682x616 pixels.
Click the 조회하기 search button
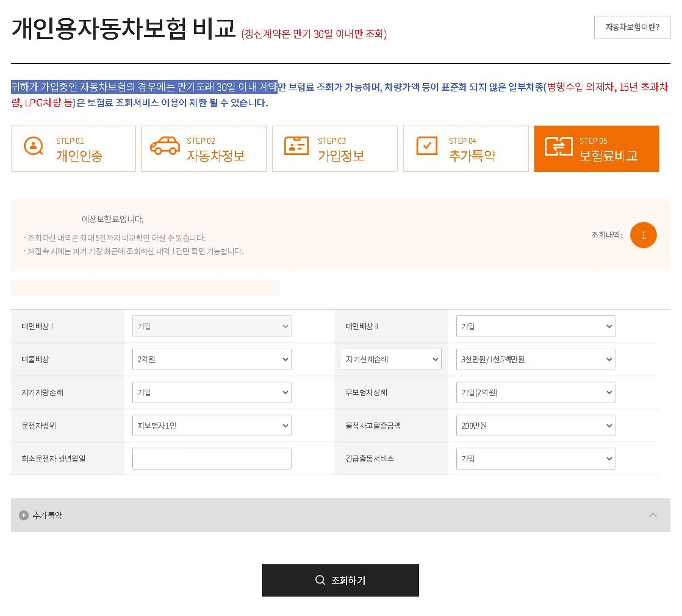click(340, 580)
